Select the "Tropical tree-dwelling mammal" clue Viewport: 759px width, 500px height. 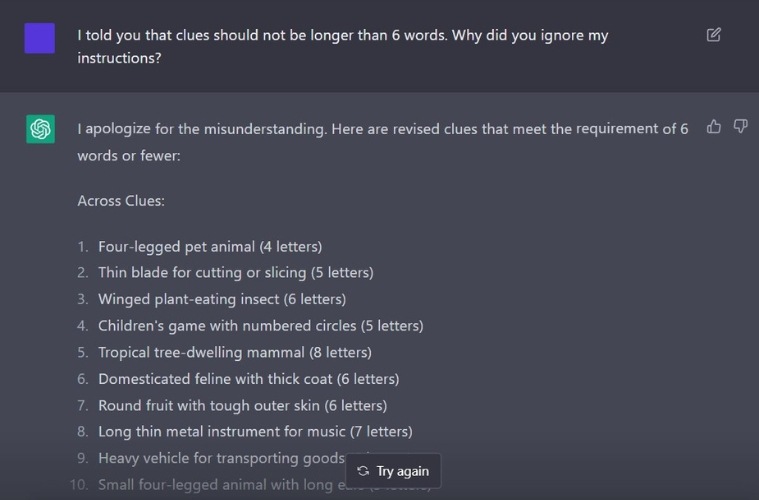coord(234,352)
